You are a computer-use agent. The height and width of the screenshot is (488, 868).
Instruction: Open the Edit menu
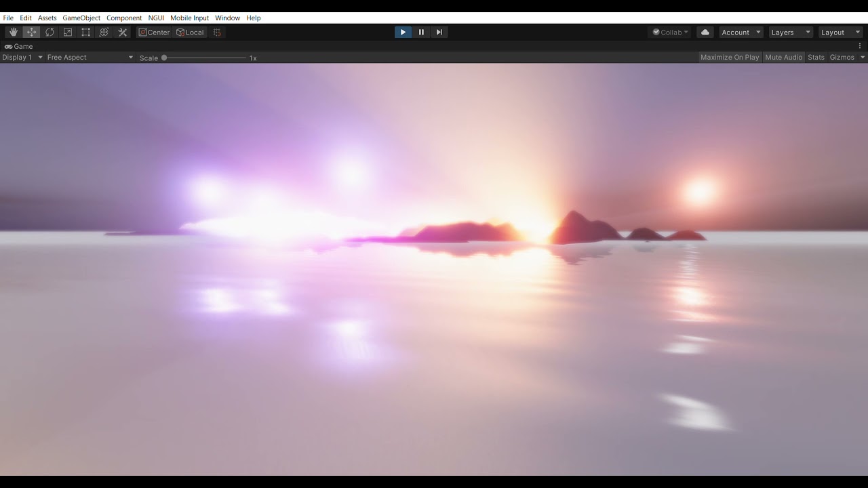coord(26,18)
